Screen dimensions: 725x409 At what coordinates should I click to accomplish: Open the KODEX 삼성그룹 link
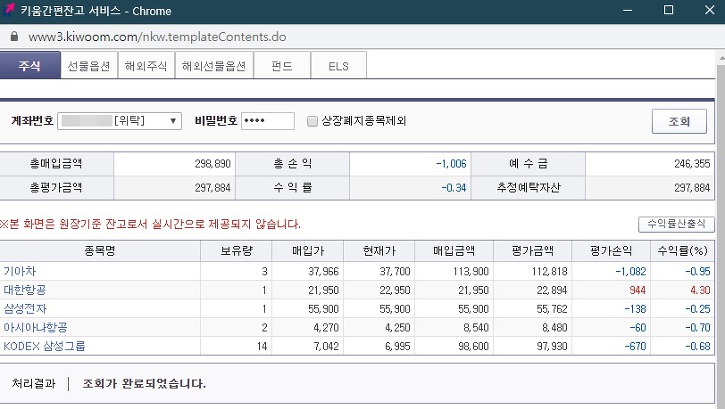(x=44, y=346)
